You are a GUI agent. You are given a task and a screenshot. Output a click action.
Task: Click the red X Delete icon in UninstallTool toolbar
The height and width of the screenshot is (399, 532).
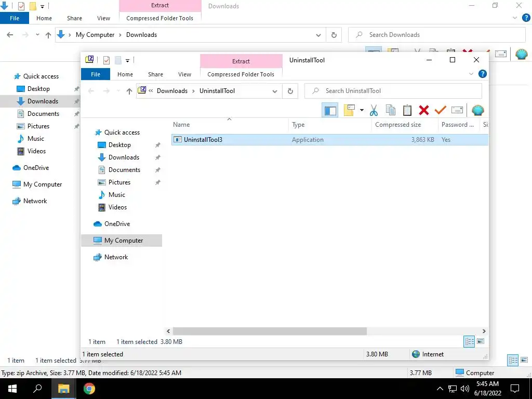pos(424,110)
